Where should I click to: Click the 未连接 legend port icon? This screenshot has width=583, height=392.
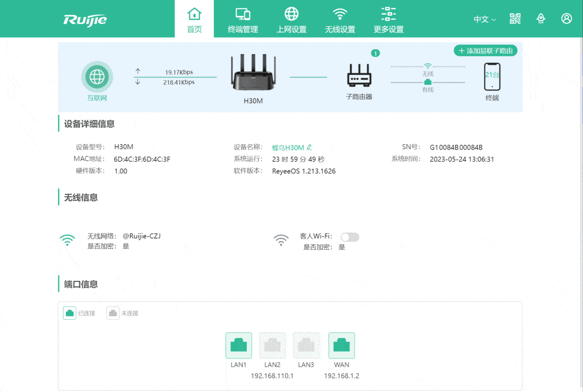(113, 313)
